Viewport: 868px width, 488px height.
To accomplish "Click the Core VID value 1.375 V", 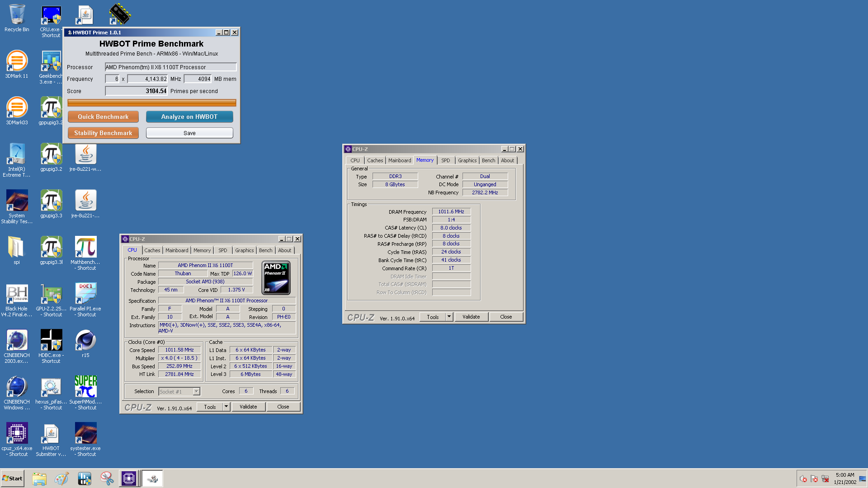I will tap(236, 290).
